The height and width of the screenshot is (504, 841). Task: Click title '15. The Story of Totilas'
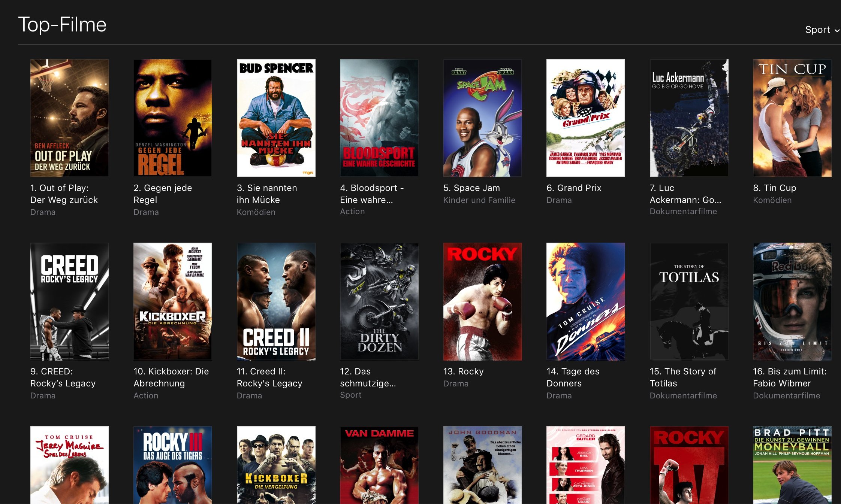click(x=683, y=377)
